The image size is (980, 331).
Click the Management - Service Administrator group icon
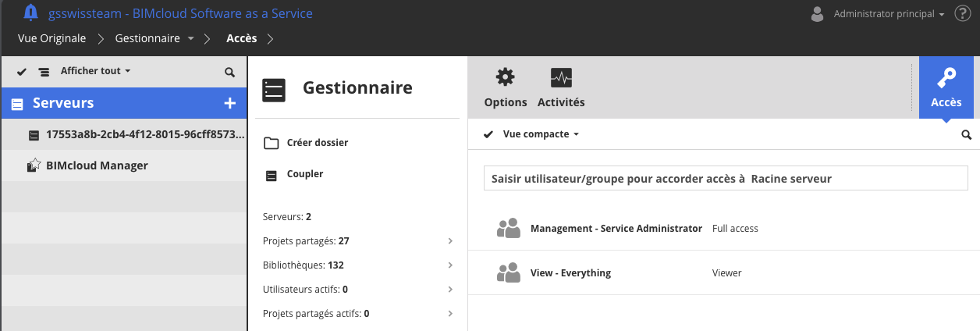[x=509, y=228]
